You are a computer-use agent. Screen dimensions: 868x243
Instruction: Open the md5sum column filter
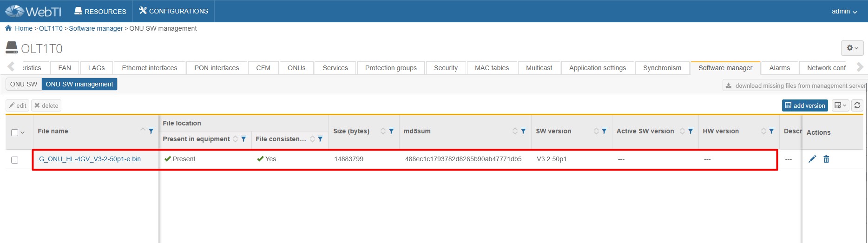coord(523,131)
